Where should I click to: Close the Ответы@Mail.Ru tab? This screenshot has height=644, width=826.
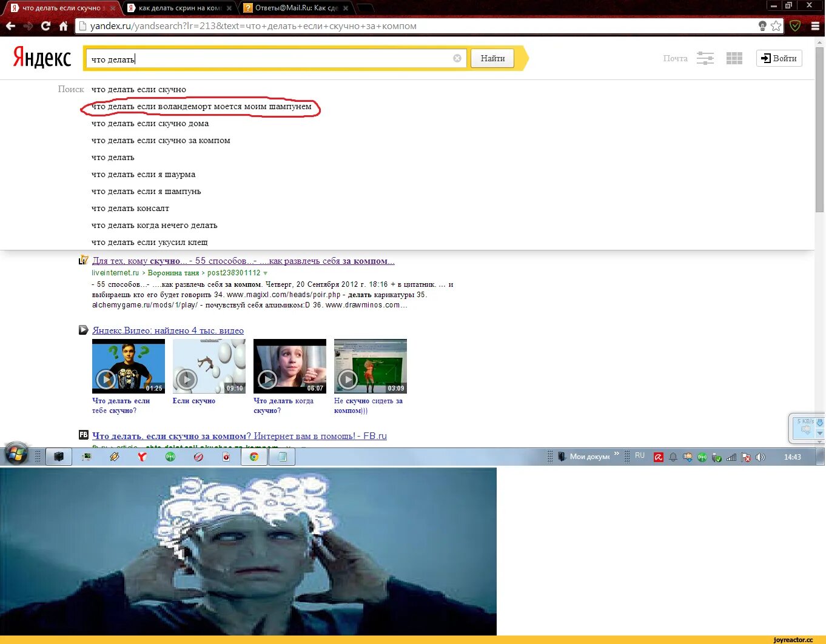pyautogui.click(x=346, y=8)
